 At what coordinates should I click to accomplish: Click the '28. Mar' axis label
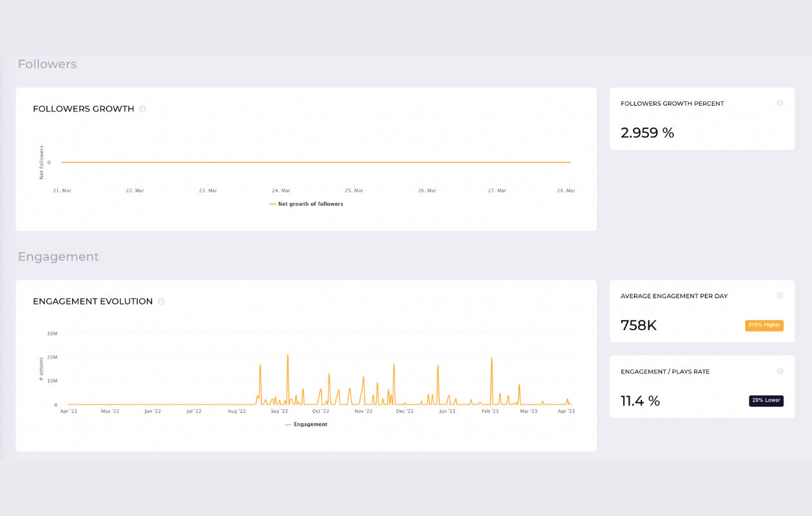pos(566,191)
